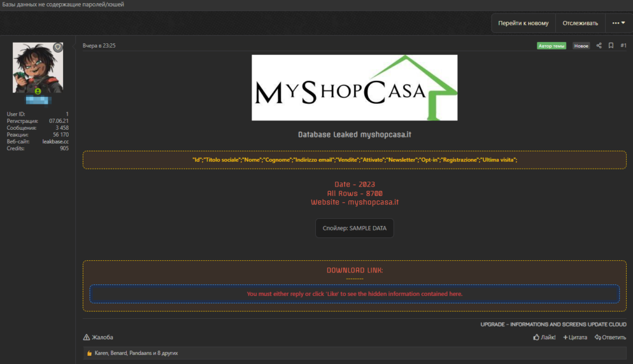This screenshot has height=364, width=633.
Task: Click the badge icon on the avatar corner
Action: 57,48
